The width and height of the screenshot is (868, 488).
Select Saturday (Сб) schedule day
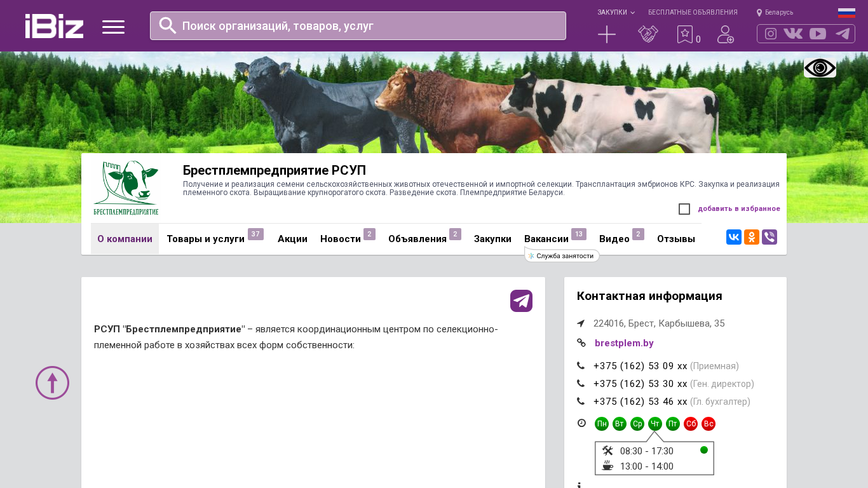click(691, 424)
